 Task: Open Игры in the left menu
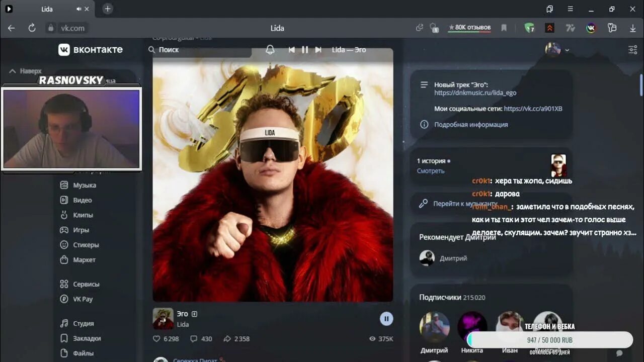coord(75,230)
